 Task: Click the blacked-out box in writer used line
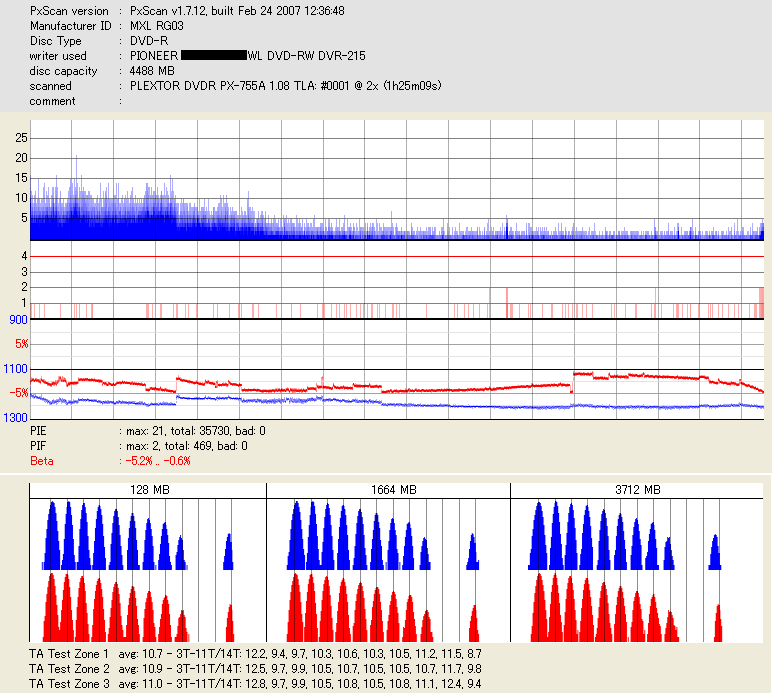tap(214, 55)
